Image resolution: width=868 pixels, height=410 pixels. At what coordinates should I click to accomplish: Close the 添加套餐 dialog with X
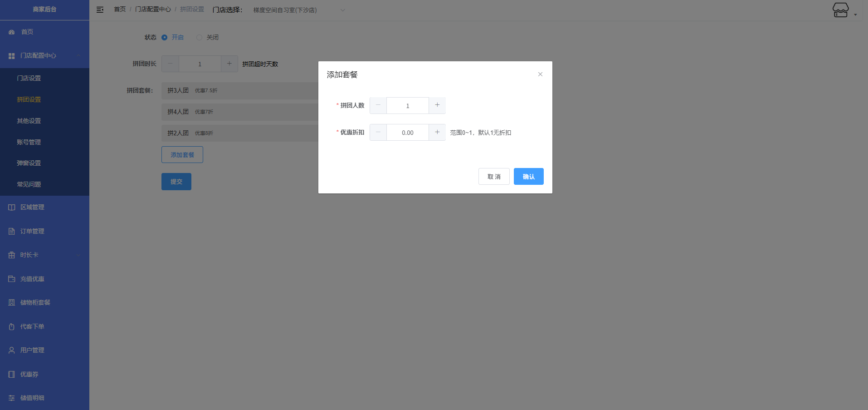click(x=540, y=74)
